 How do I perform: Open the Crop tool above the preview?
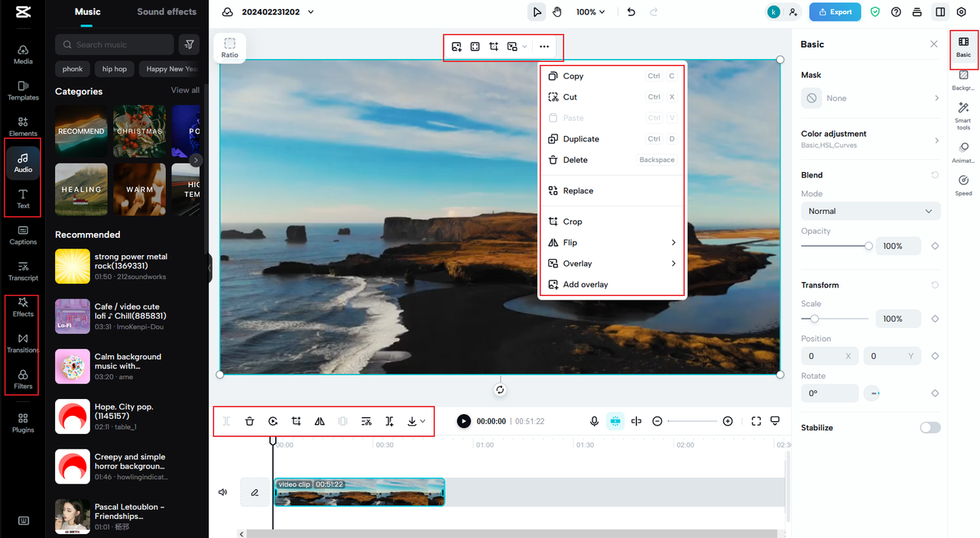click(493, 47)
